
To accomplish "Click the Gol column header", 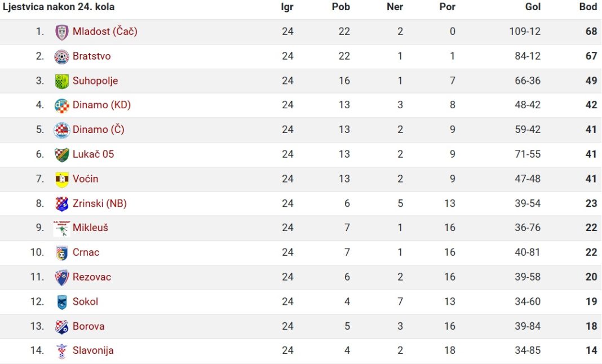I will pos(533,7).
